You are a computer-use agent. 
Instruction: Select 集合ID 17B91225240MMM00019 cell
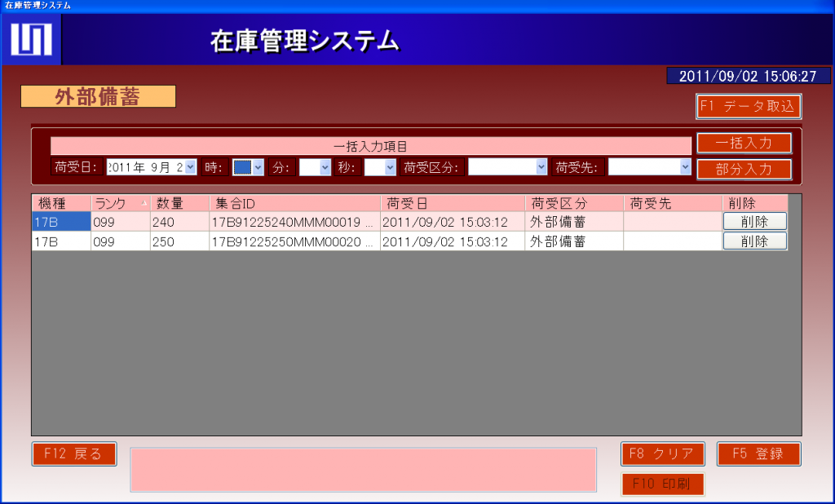(295, 222)
